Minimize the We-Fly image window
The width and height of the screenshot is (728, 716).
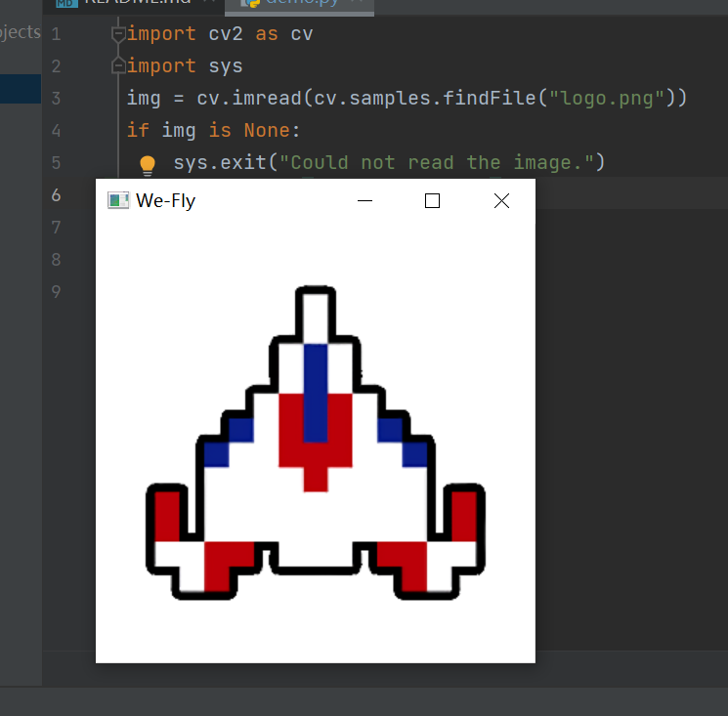tap(365, 201)
